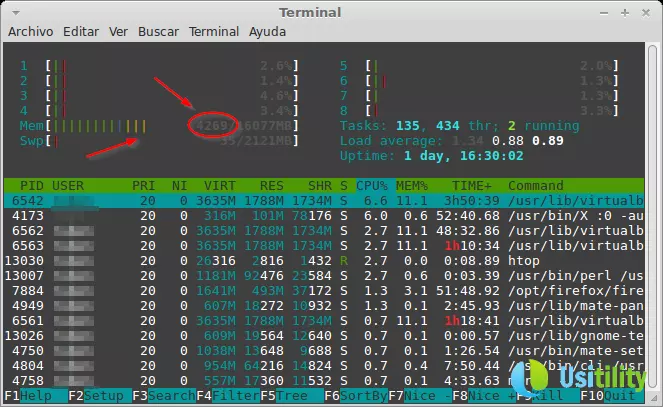Open the Ayuda menu
The height and width of the screenshot is (407, 663).
267,32
